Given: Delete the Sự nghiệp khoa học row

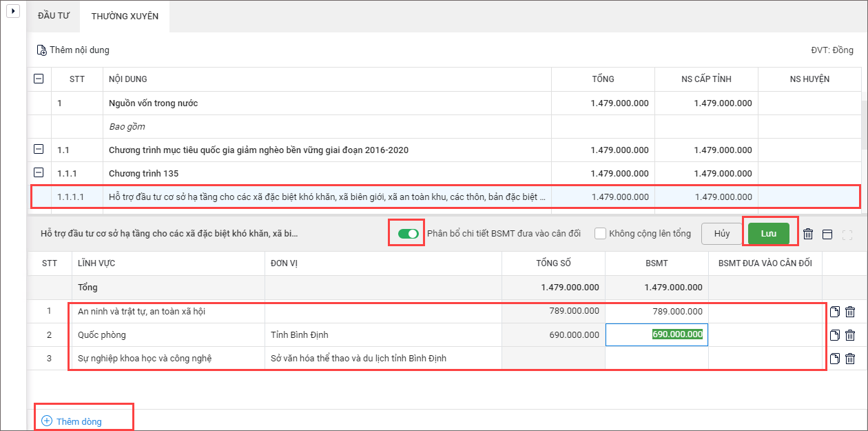Looking at the screenshot, I should 850,359.
